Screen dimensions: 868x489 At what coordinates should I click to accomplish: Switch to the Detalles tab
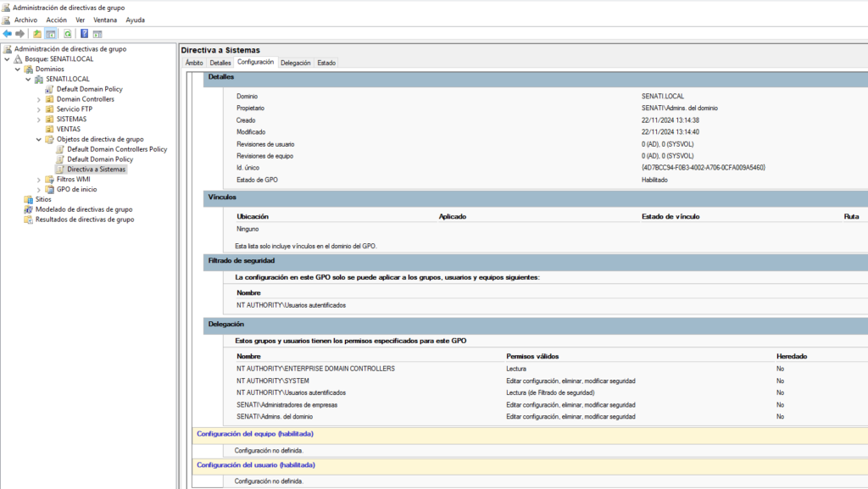click(220, 63)
